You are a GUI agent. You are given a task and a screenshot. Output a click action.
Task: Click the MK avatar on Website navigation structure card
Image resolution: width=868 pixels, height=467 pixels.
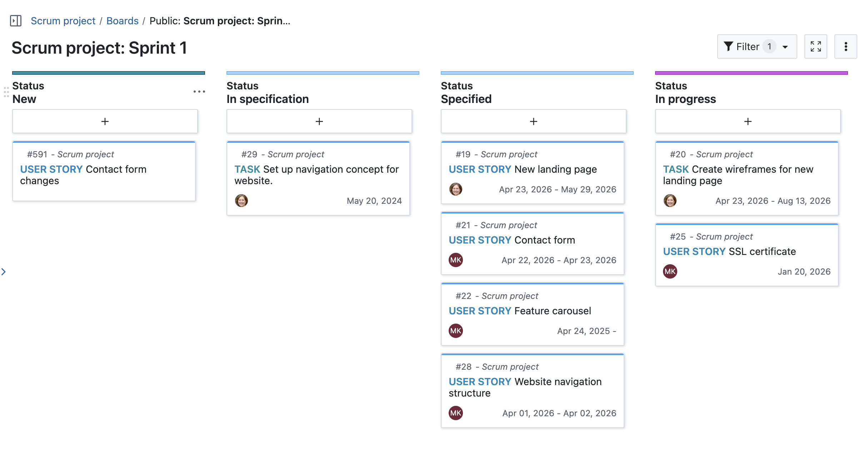point(456,413)
